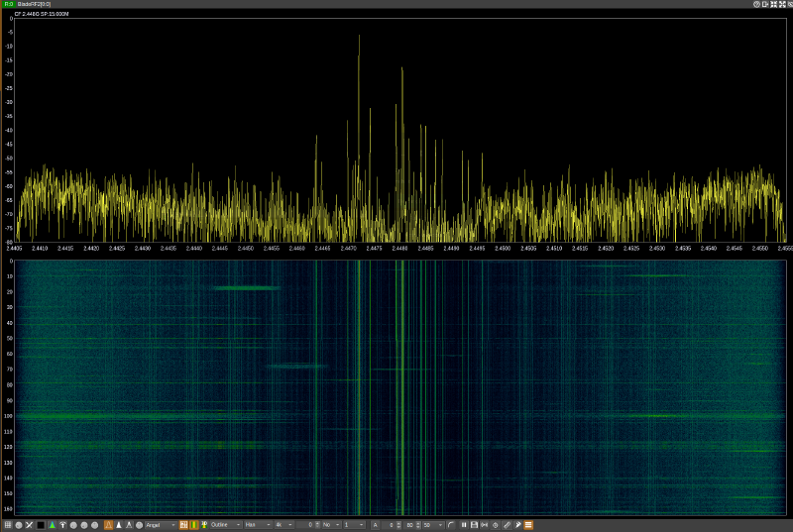Open the 4k FFT size dropdown

pyautogui.click(x=283, y=524)
